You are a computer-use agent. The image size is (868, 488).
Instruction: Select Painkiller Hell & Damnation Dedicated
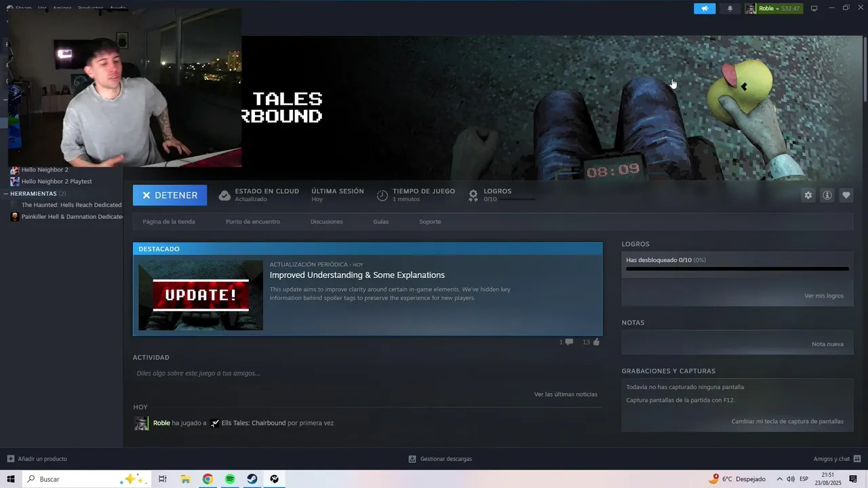71,217
